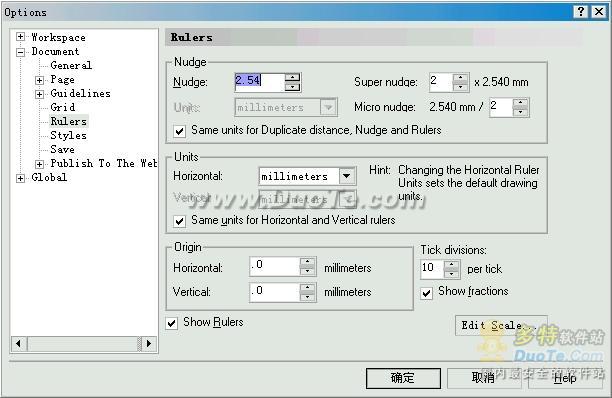Increase Tick divisions value
Viewport: 612px width, 398px height.
tap(451, 265)
